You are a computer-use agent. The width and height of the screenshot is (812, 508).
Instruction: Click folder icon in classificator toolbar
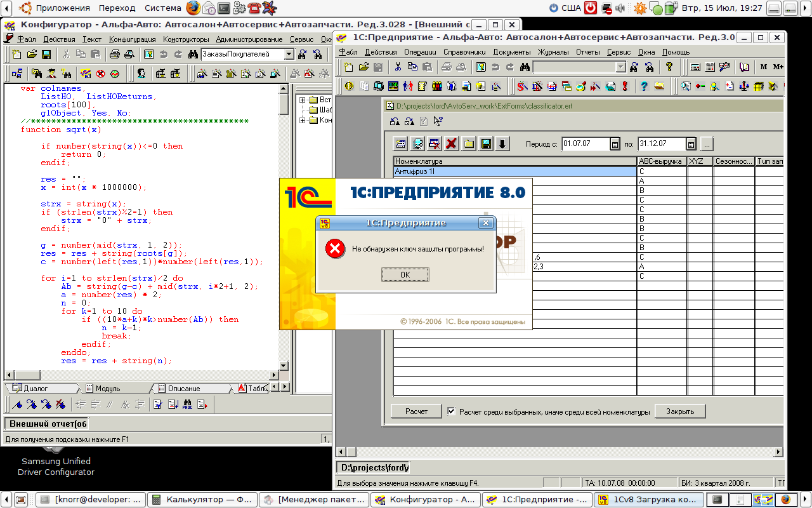pos(468,144)
